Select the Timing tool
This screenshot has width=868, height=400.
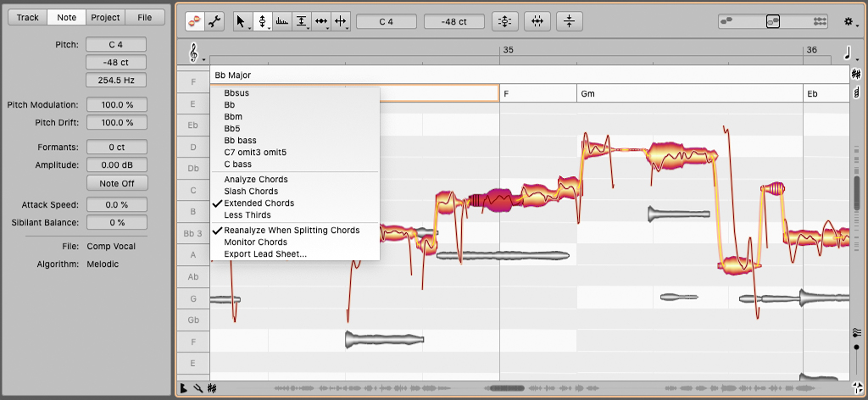321,21
